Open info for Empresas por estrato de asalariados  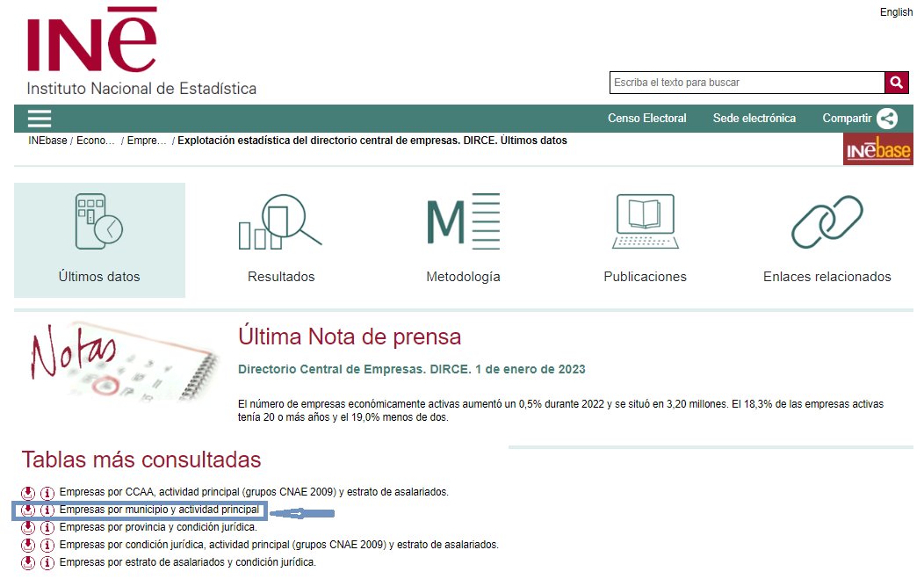click(47, 563)
